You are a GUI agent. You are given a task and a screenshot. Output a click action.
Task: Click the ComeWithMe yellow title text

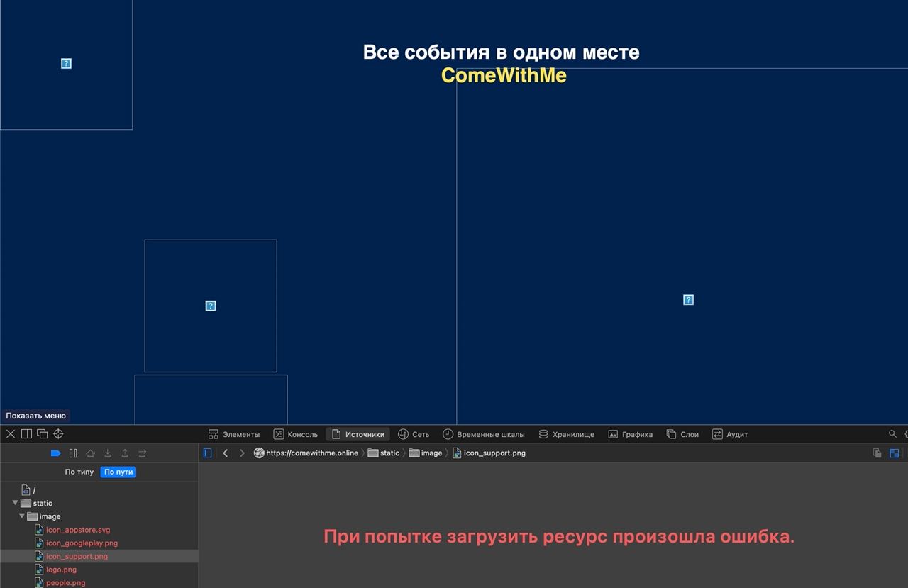point(504,75)
